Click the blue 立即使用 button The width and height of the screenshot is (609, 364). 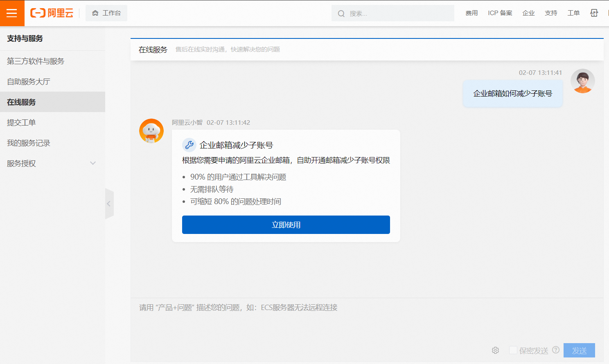286,225
